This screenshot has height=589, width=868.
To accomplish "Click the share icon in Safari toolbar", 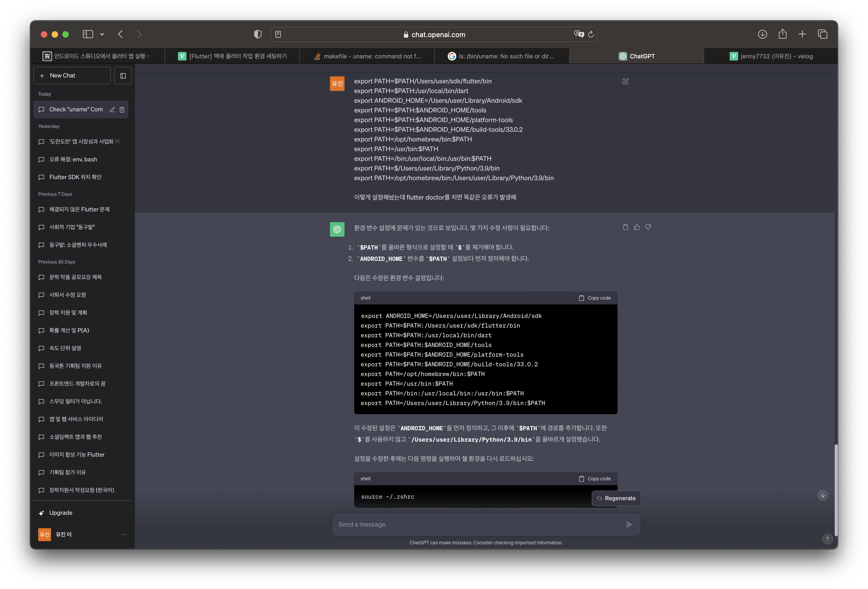I will point(783,34).
